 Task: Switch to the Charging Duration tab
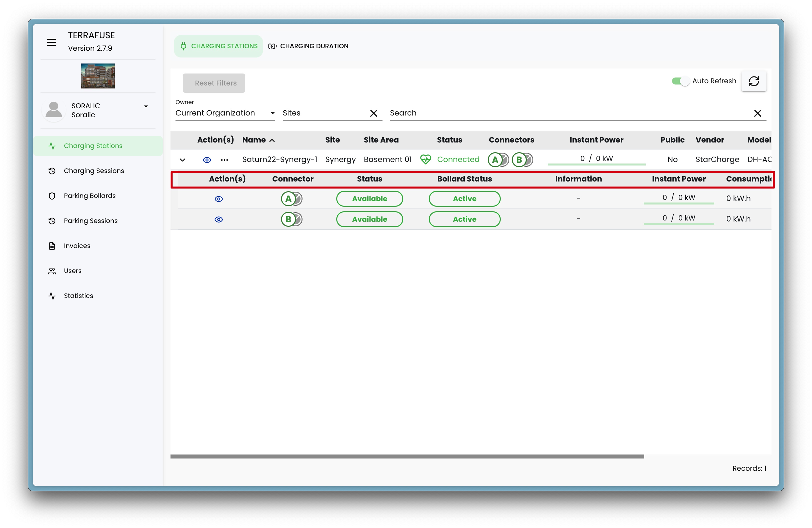[308, 46]
